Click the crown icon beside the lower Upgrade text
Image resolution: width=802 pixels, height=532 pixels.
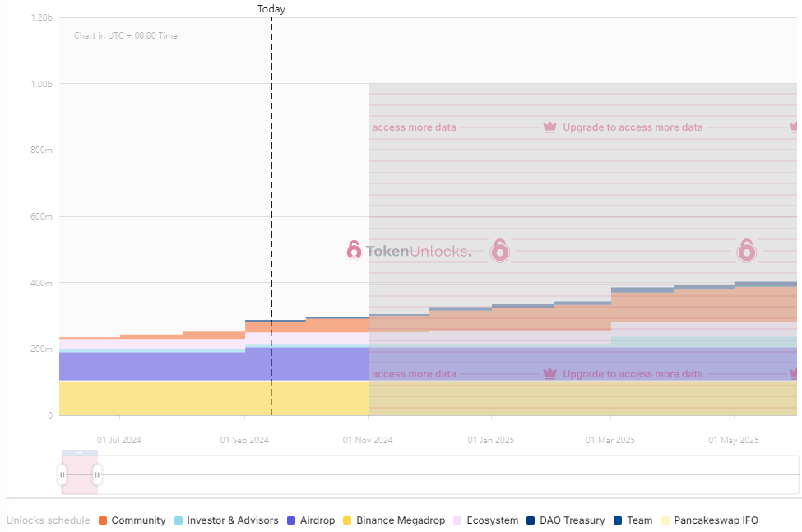click(x=550, y=374)
